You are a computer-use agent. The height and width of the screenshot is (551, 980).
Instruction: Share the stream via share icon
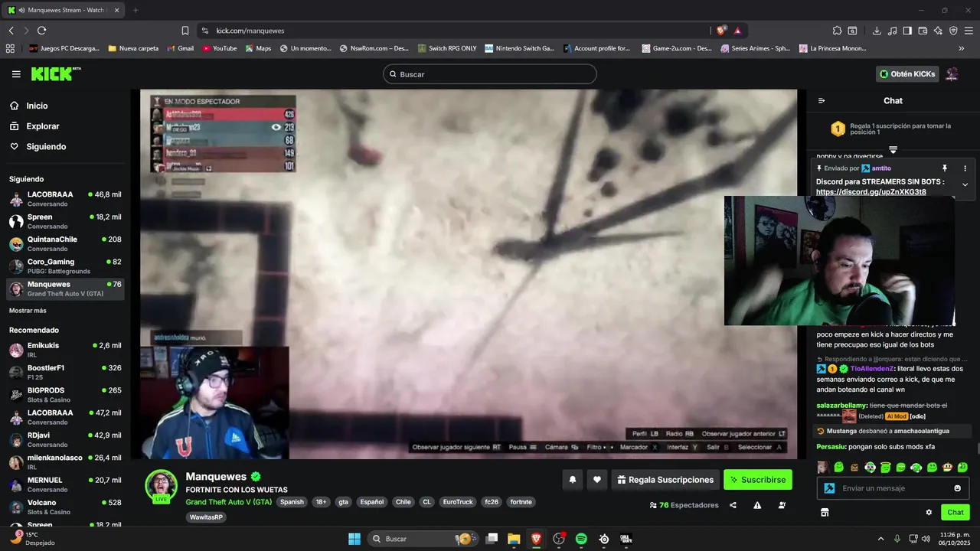click(x=733, y=505)
